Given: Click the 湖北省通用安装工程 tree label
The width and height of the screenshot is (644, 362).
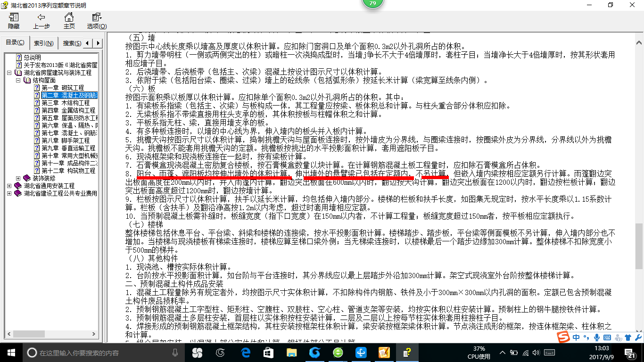Looking at the screenshot, I should click(x=49, y=186).
